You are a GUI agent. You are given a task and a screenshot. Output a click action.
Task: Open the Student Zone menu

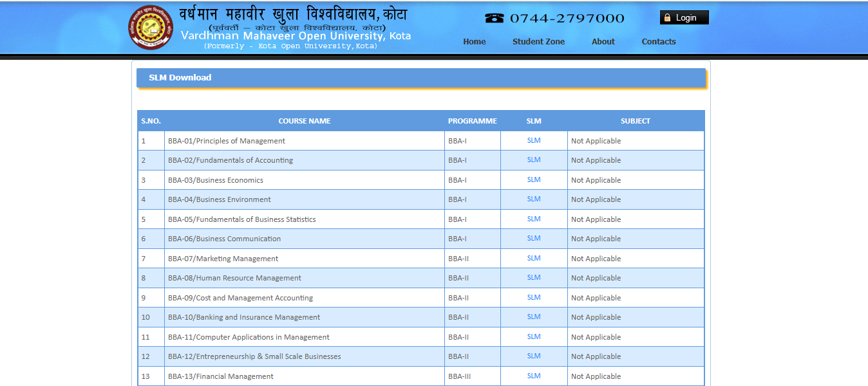538,42
